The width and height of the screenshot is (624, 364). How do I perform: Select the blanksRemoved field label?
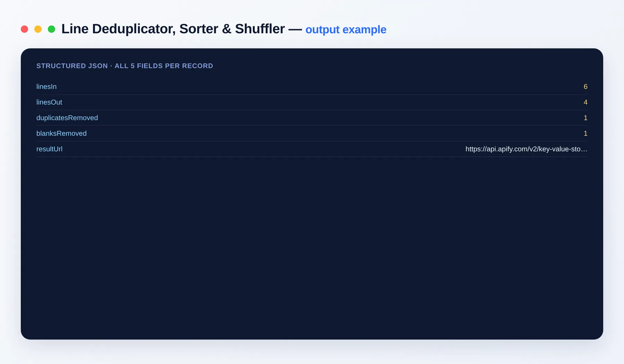click(x=61, y=133)
